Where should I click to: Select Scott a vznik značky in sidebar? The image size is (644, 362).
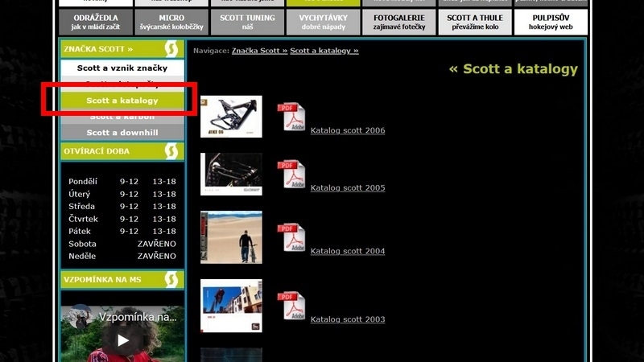coord(122,68)
